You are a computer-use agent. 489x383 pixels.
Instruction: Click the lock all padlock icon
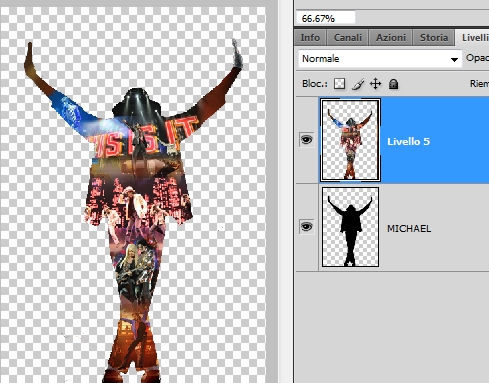point(393,84)
